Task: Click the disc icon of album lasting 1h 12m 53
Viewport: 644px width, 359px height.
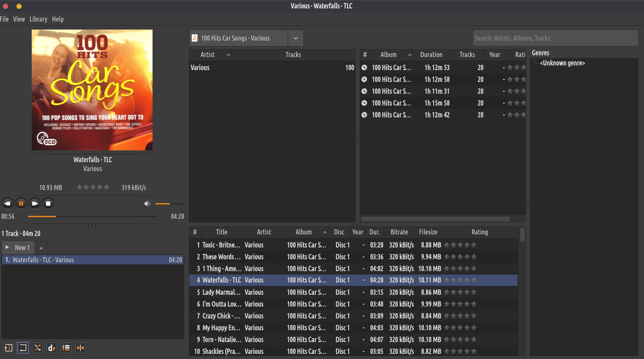Action: coord(364,68)
